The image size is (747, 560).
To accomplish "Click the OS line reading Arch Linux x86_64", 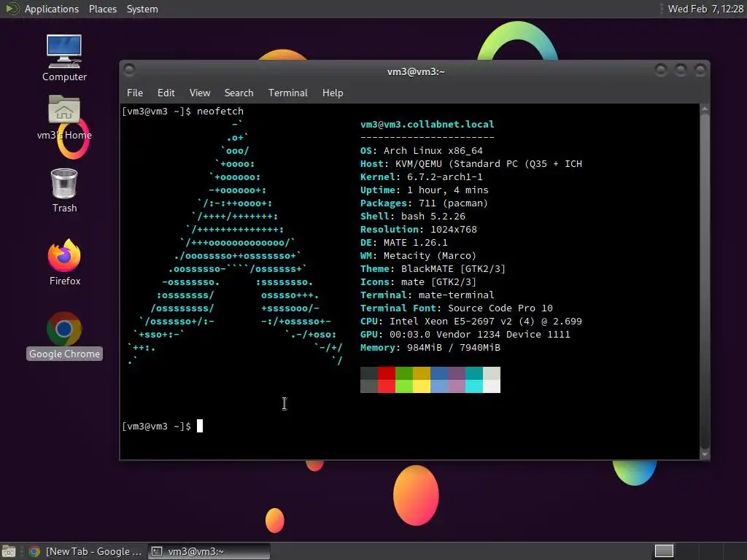I will tap(421, 150).
